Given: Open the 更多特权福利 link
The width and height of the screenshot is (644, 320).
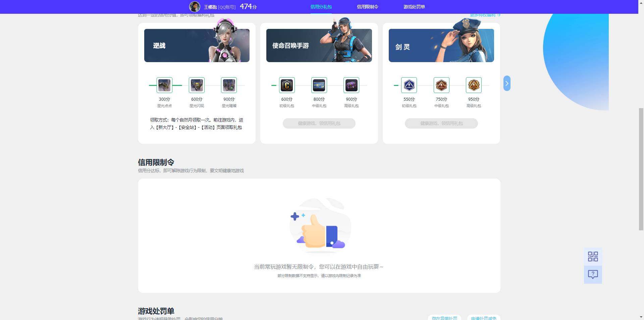Looking at the screenshot, I should point(485,15).
